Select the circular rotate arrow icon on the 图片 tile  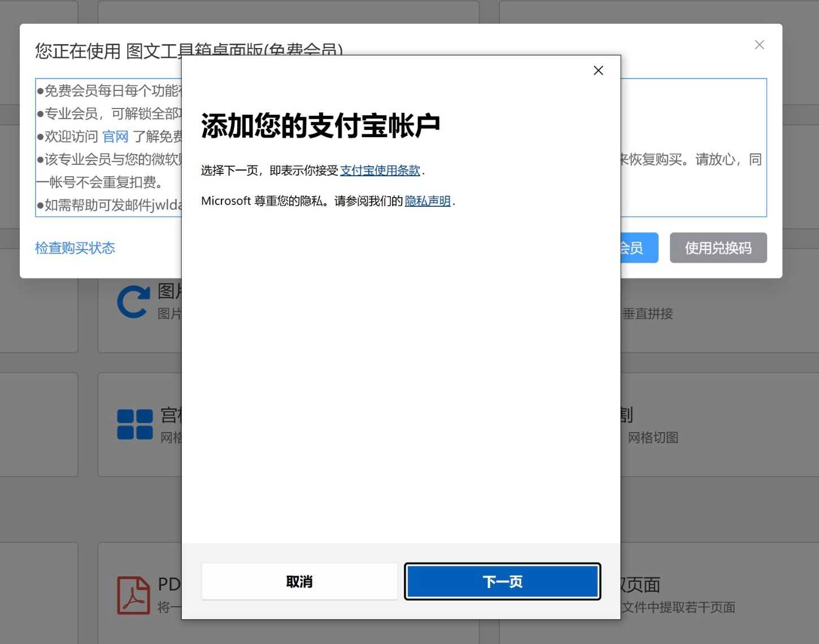tap(133, 302)
